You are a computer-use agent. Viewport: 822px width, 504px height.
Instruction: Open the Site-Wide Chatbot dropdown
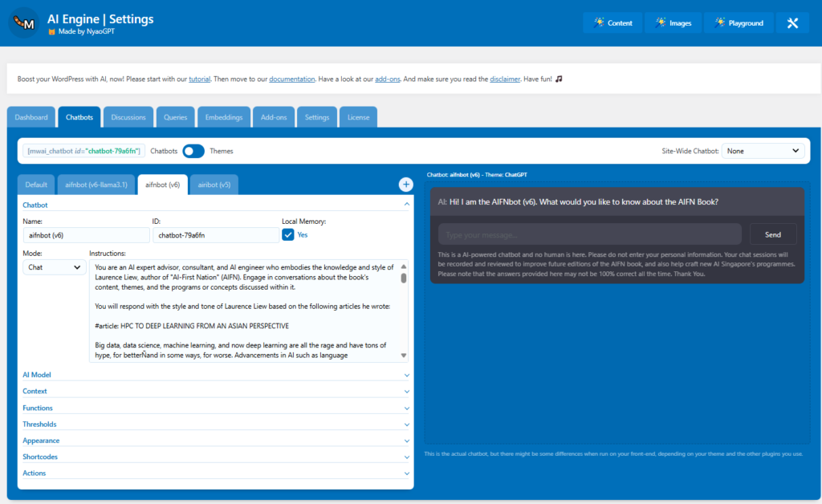763,151
